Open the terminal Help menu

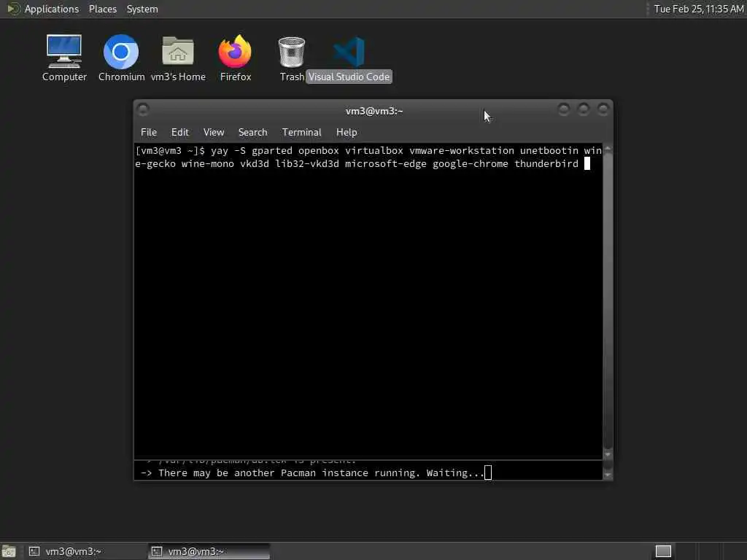click(347, 133)
